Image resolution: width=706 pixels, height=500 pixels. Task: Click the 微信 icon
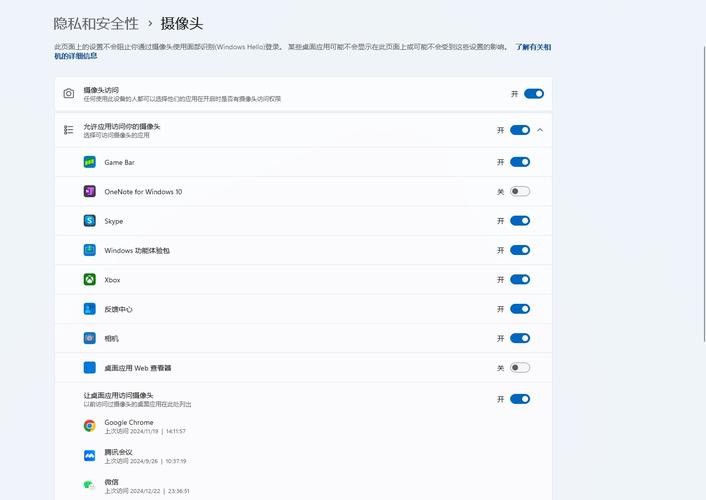tap(90, 485)
